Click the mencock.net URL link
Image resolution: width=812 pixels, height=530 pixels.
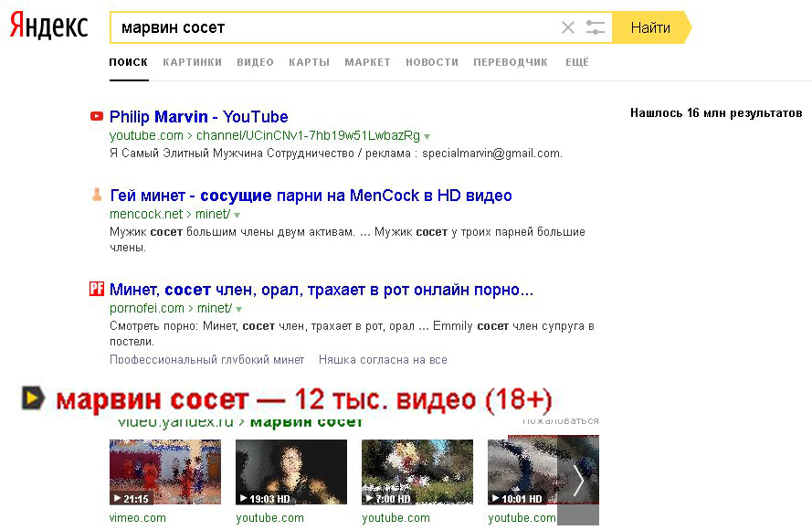169,214
